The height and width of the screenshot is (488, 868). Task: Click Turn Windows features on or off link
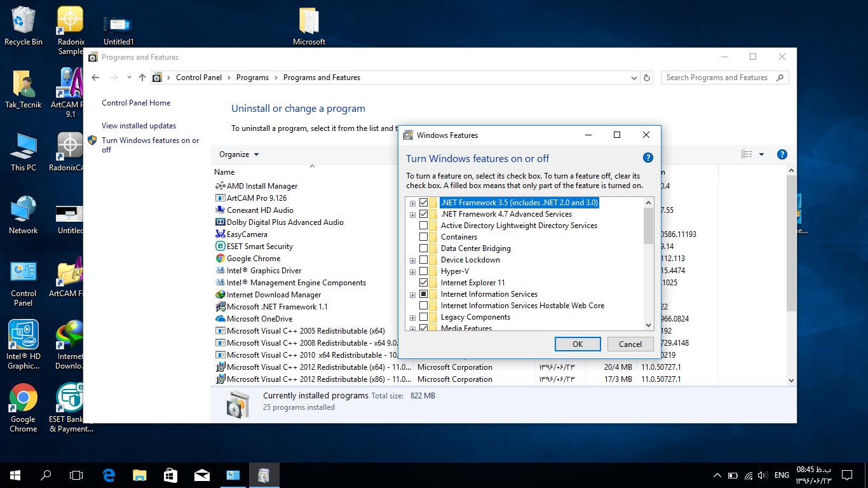pyautogui.click(x=150, y=145)
